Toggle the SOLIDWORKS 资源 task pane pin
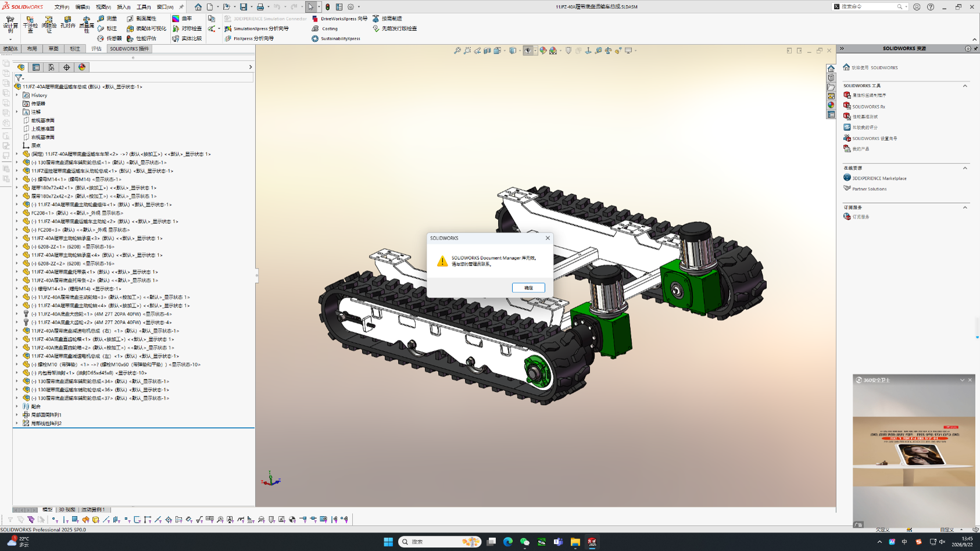Viewport: 980px width, 551px height. pos(975,49)
